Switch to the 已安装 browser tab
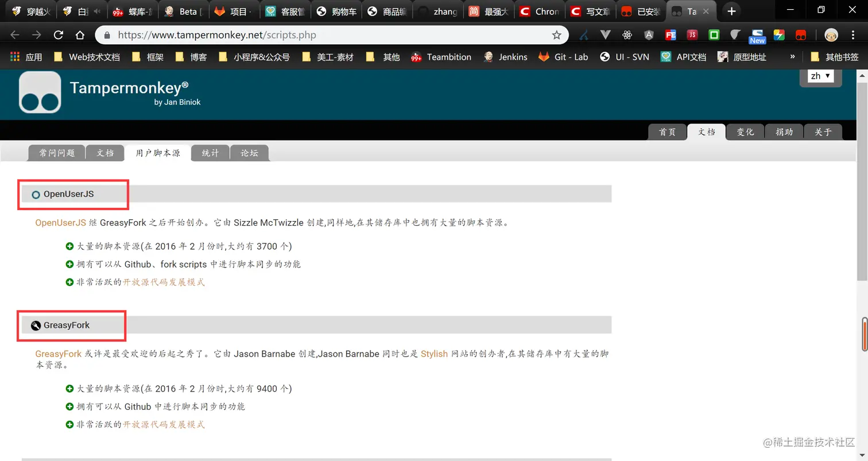 coord(642,11)
